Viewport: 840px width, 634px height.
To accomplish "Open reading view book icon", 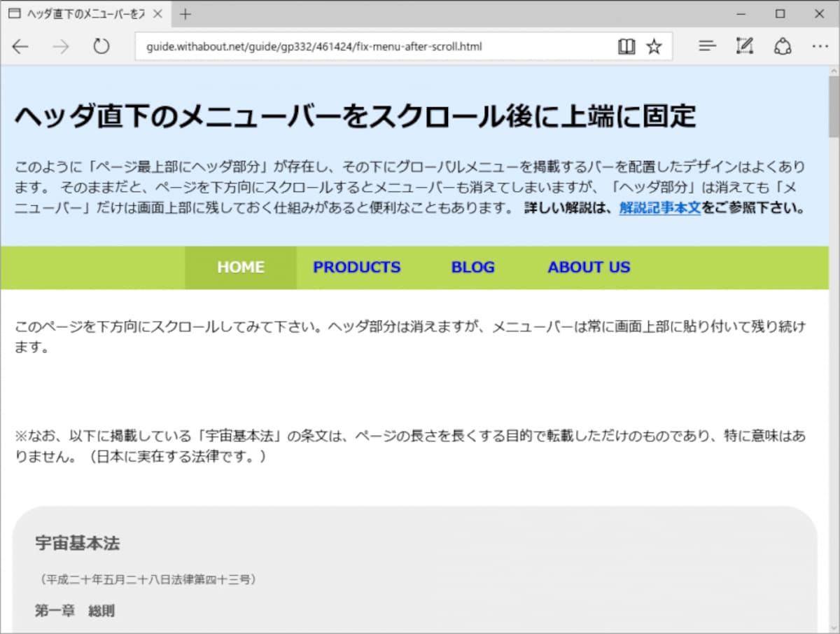I will (626, 47).
